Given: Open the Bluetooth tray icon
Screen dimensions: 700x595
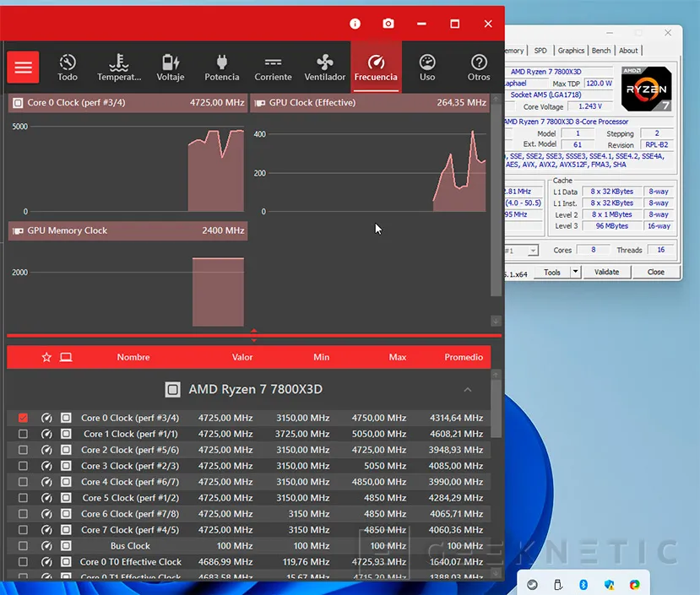Looking at the screenshot, I should pyautogui.click(x=583, y=584).
